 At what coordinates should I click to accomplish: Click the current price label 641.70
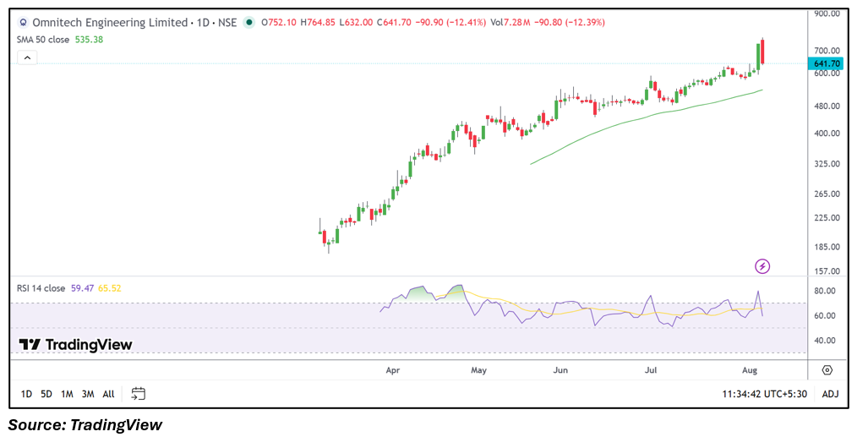pos(827,63)
